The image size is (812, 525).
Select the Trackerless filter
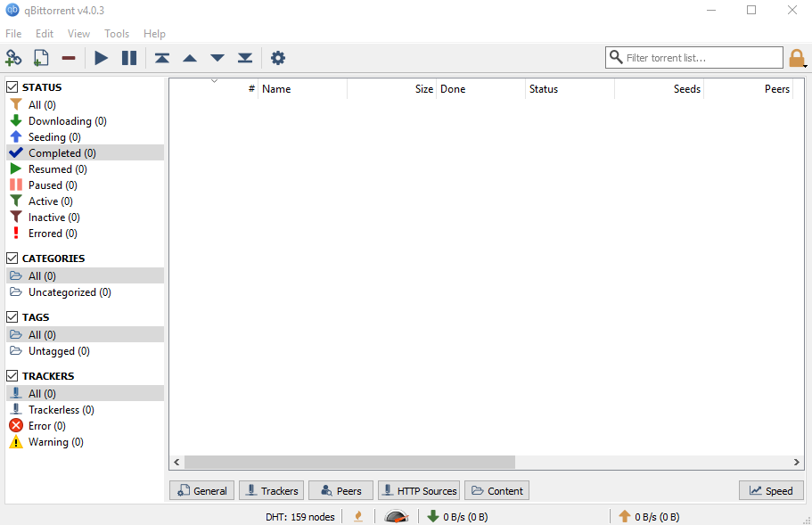click(85, 409)
